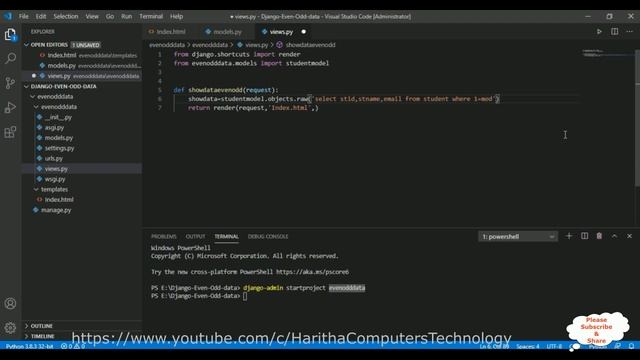Viewport: 640px width, 360px height.
Task: Open View menu
Action: coord(92,16)
